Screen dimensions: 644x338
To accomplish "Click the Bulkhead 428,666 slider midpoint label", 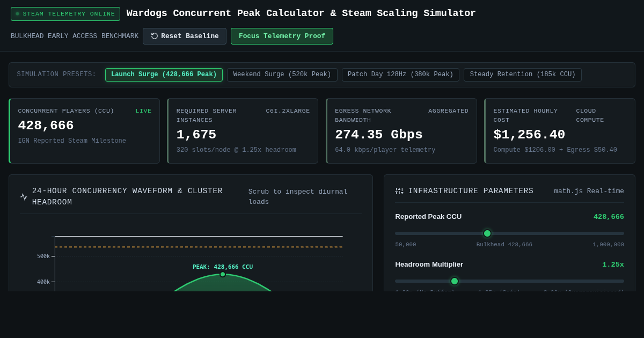I will click(x=504, y=245).
